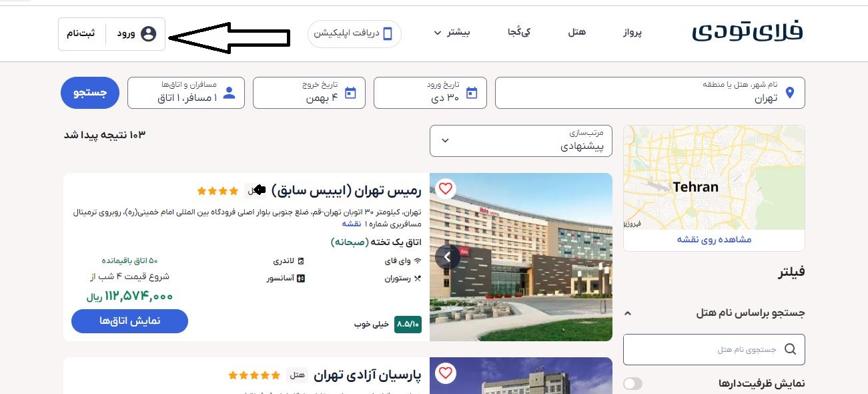Favorite the رمیس تهران hotel with heart icon

446,189
